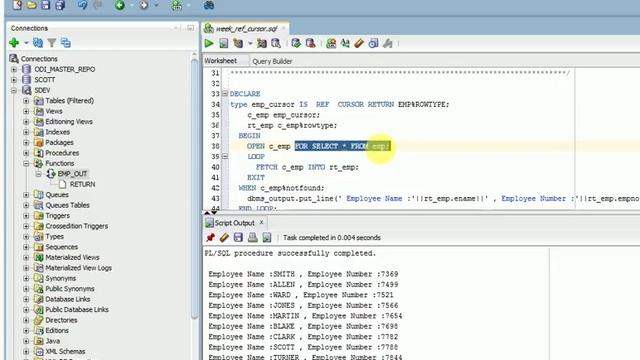This screenshot has width=640, height=360.
Task: Select the Sequences tree item
Action: coord(61,247)
